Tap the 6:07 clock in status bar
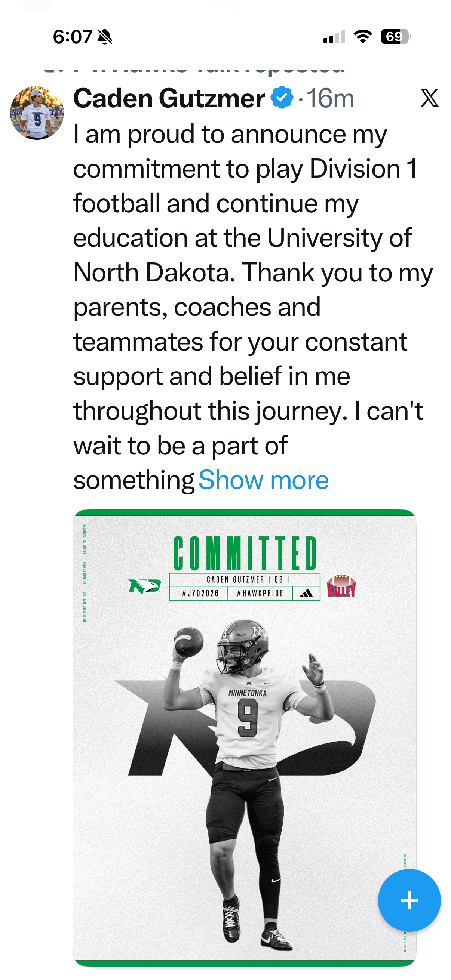 tap(72, 37)
